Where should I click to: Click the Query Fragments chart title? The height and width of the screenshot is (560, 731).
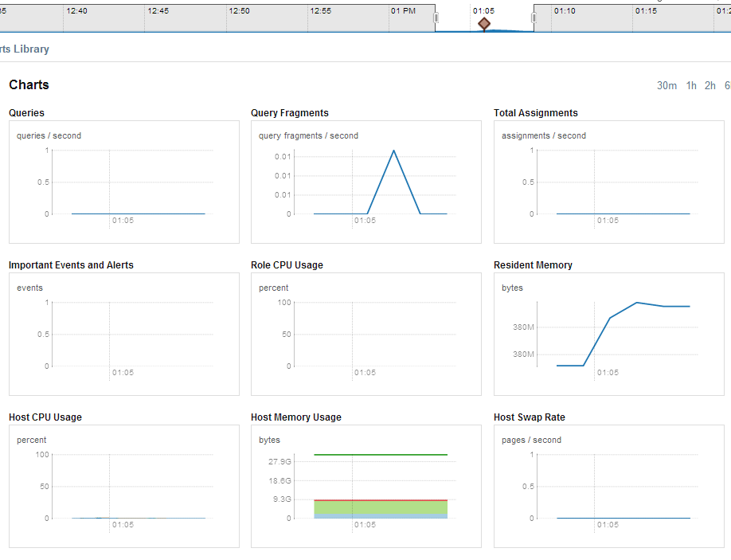coord(290,113)
